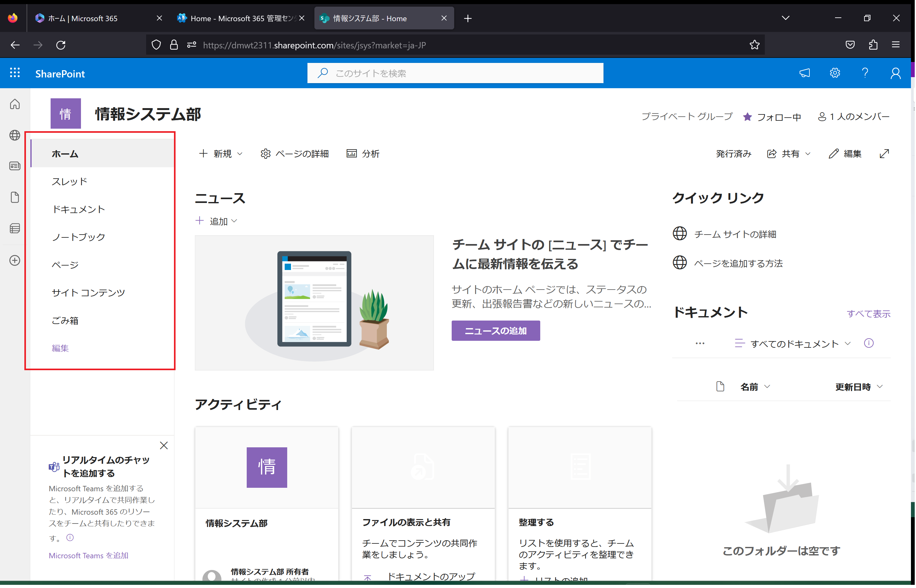Reload the page in browser
916x588 pixels.
click(61, 45)
